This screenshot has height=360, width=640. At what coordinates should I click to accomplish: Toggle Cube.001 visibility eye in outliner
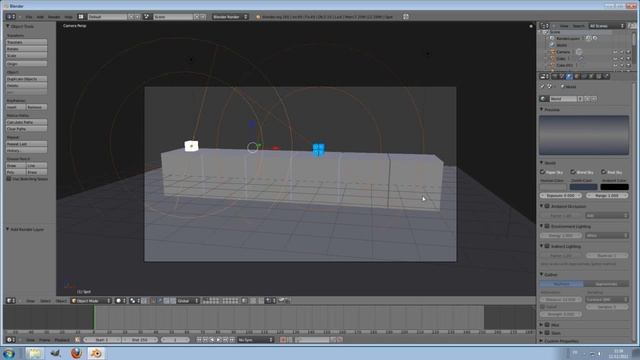(x=615, y=65)
